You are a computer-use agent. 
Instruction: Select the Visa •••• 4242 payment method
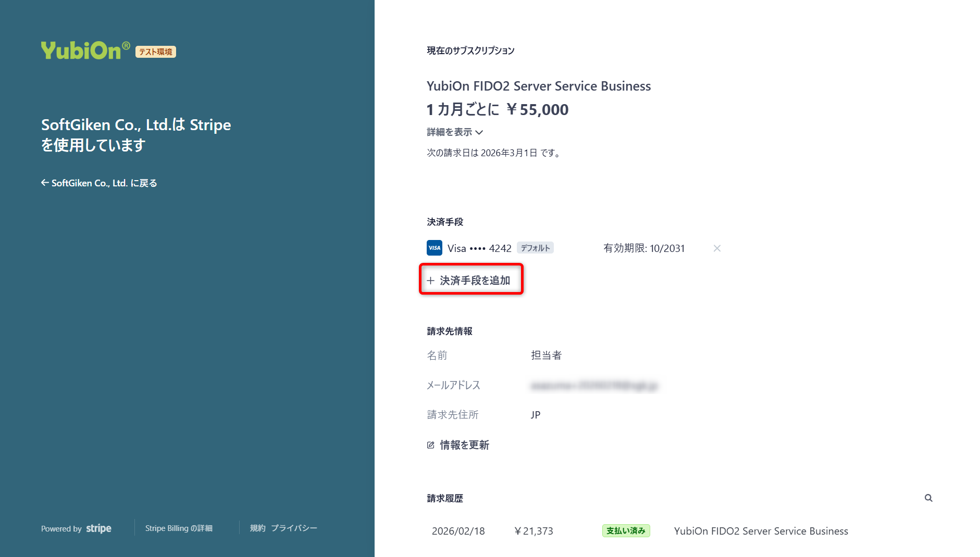coord(479,248)
